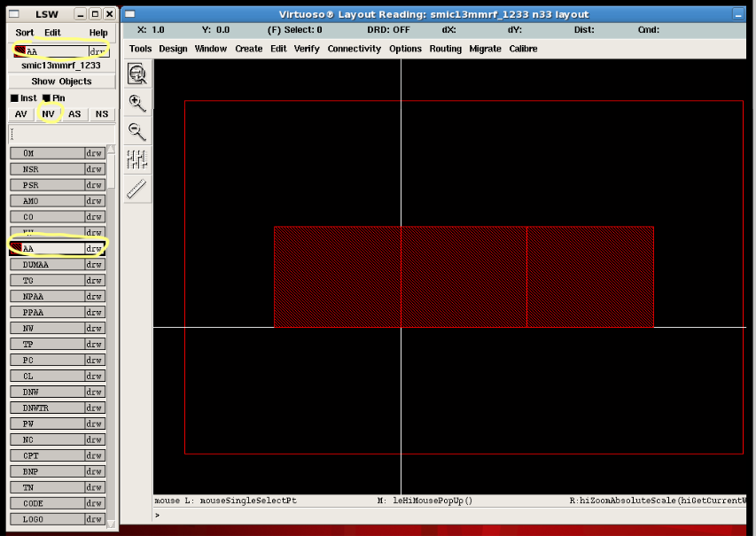Select the DNWTR drw layer

click(58, 408)
